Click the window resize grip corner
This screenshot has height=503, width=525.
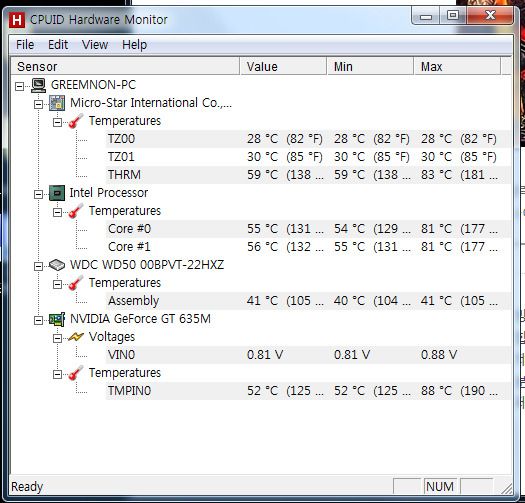506,488
